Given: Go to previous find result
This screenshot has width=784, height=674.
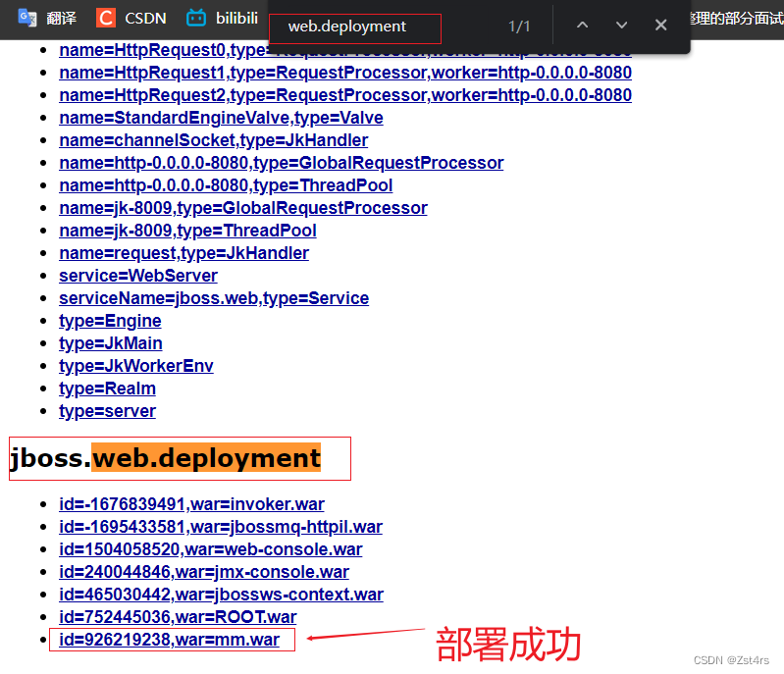Looking at the screenshot, I should [582, 25].
